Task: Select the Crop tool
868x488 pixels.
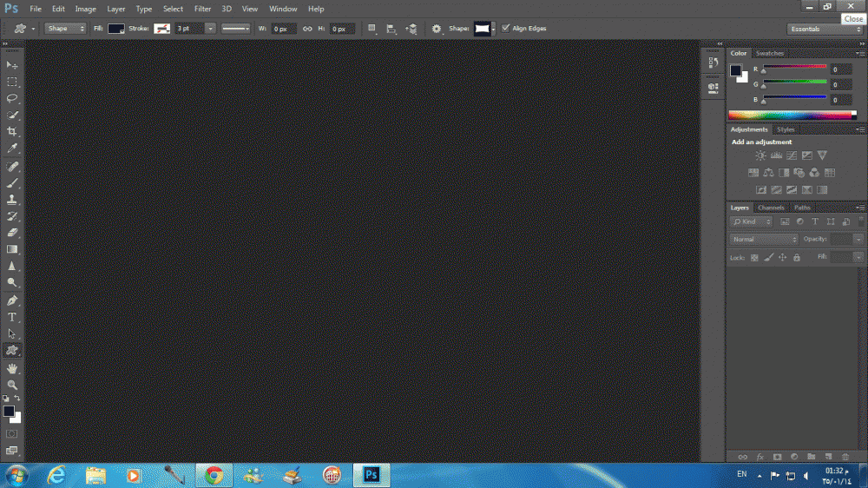Action: point(12,132)
